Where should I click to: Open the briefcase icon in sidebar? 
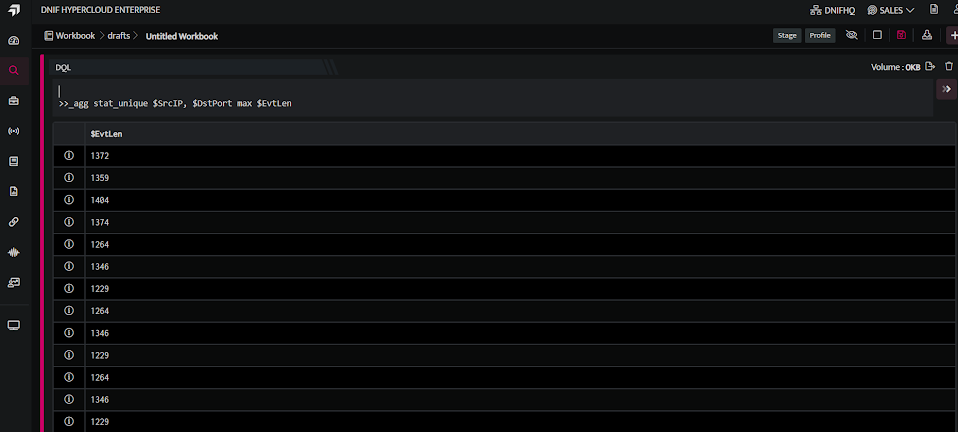[13, 101]
